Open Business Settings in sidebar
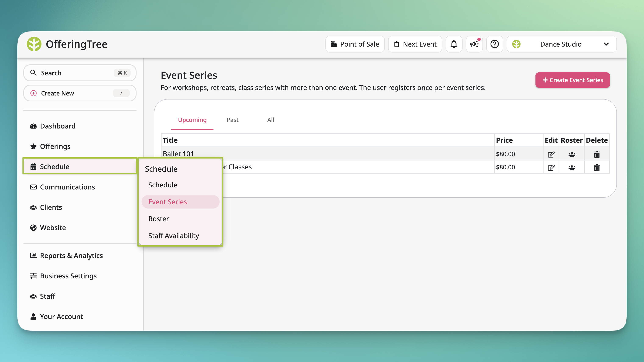This screenshot has width=644, height=362. coord(68,276)
